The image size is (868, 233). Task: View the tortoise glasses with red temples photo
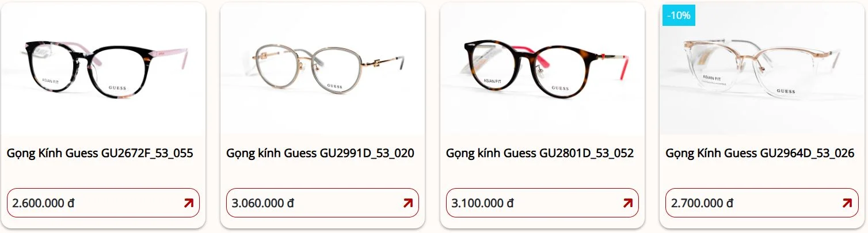click(x=542, y=69)
